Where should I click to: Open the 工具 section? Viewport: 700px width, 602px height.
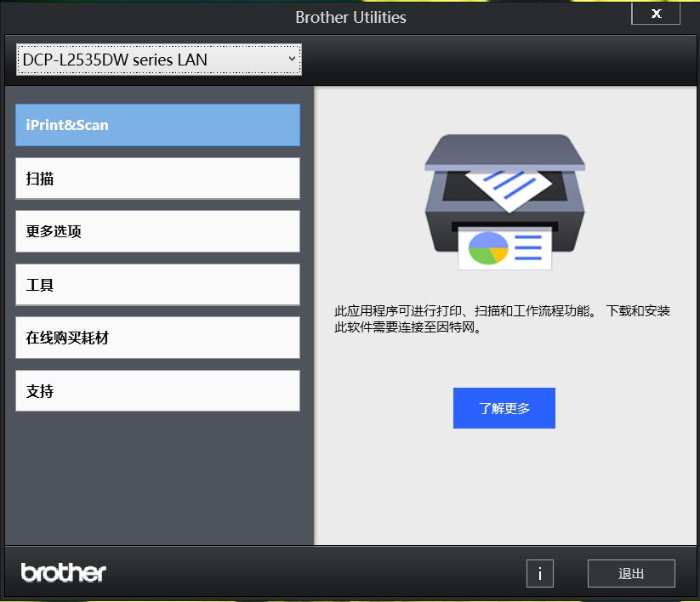click(x=157, y=284)
